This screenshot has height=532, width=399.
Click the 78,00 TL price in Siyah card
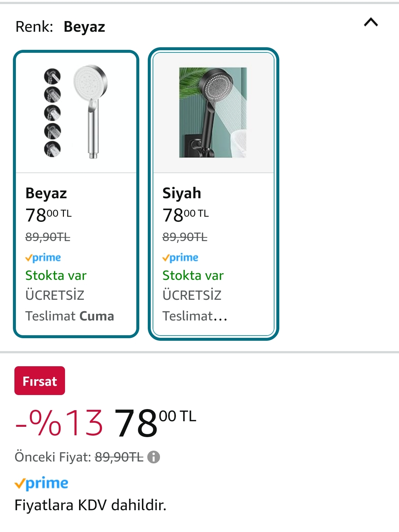pyautogui.click(x=185, y=215)
